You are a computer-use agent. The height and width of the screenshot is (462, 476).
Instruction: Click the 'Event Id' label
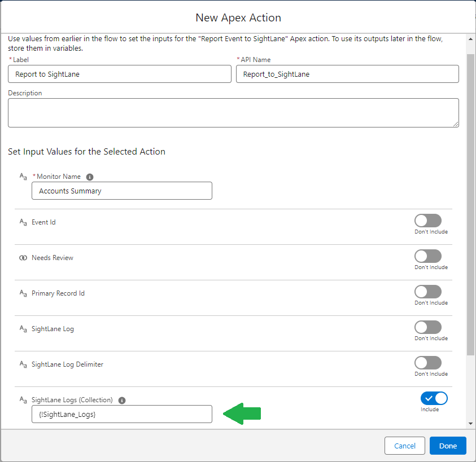coord(43,222)
